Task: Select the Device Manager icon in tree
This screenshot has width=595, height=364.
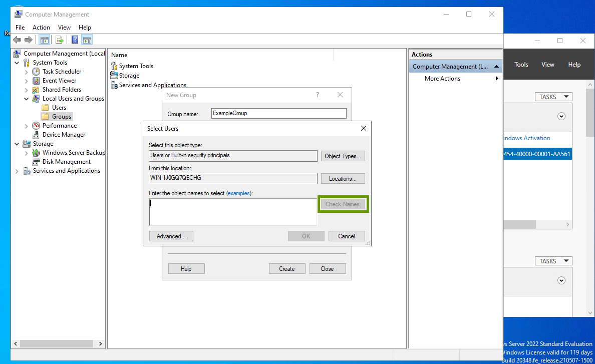Action: [36, 135]
